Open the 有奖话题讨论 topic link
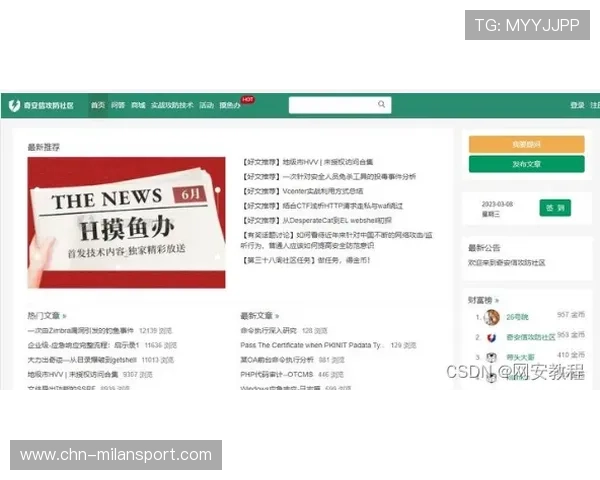Image resolution: width=600 pixels, height=480 pixels. tap(336, 240)
